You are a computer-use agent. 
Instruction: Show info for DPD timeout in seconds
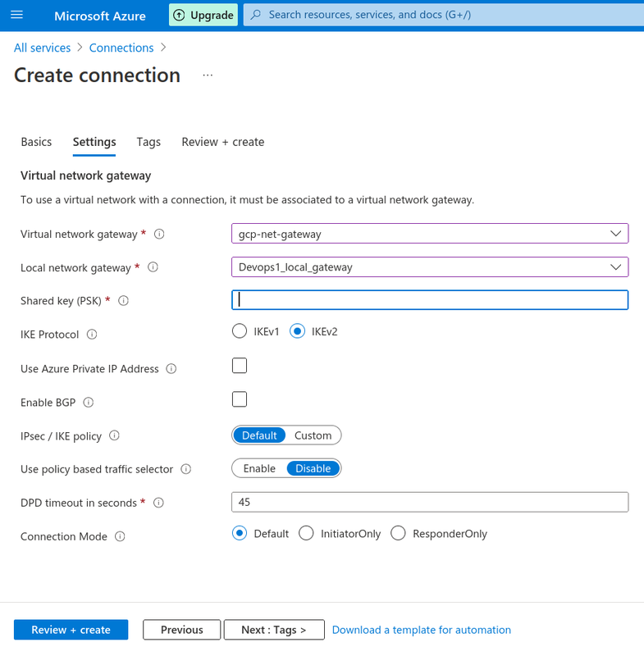pyautogui.click(x=158, y=503)
